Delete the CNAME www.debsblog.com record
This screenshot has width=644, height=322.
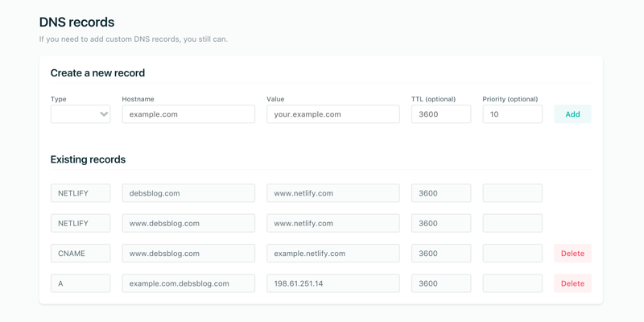pos(572,254)
